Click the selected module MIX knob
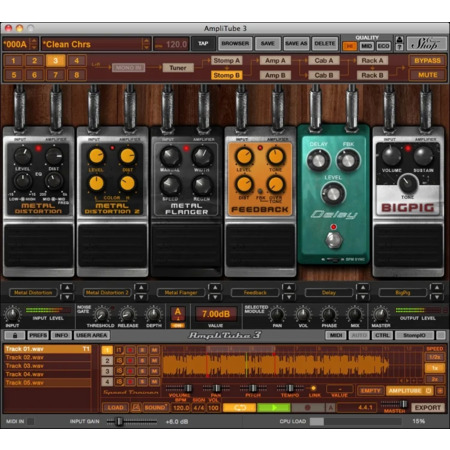 [354, 314]
